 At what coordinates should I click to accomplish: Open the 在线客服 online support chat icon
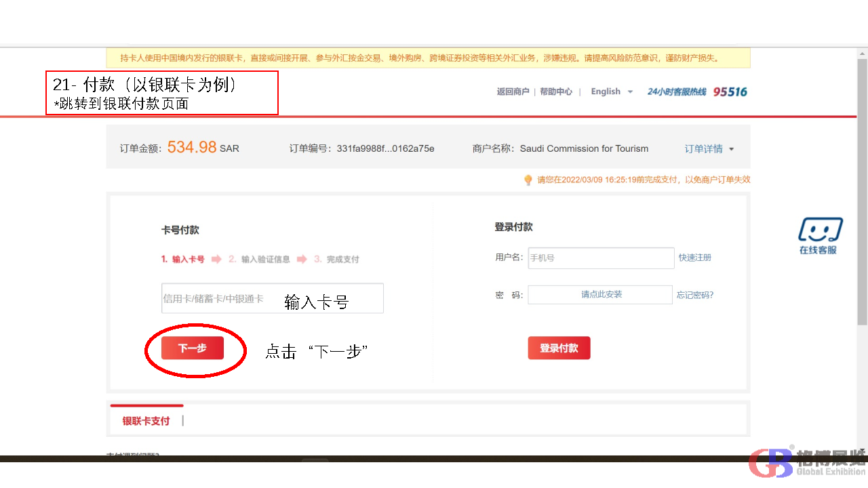click(819, 235)
